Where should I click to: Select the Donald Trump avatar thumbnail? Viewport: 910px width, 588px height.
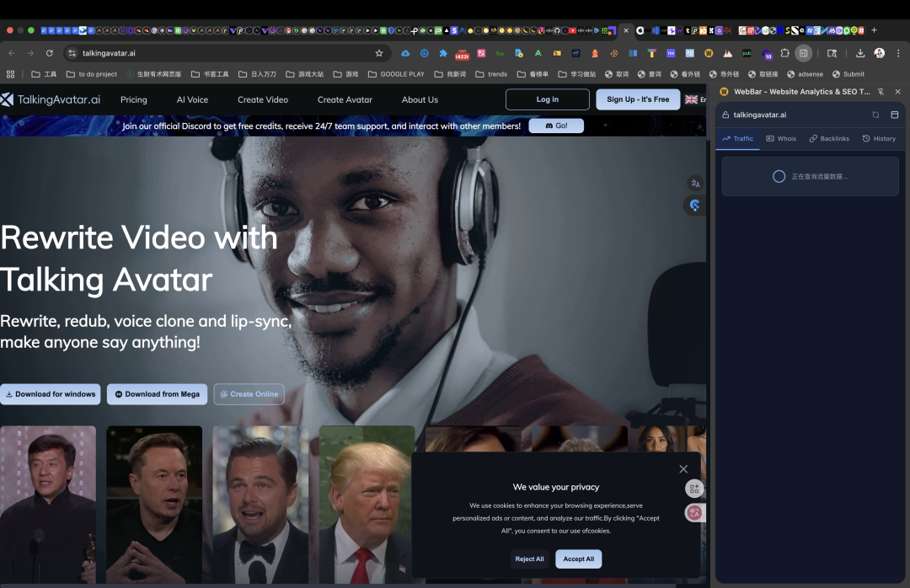tap(366, 505)
